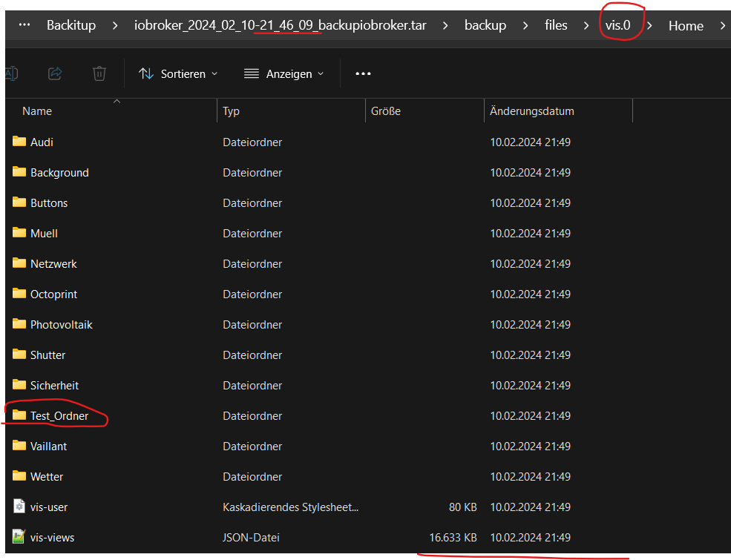Viewport: 731px width, 560px height.
Task: Click the Test_Ordner folder icon
Action: [19, 415]
